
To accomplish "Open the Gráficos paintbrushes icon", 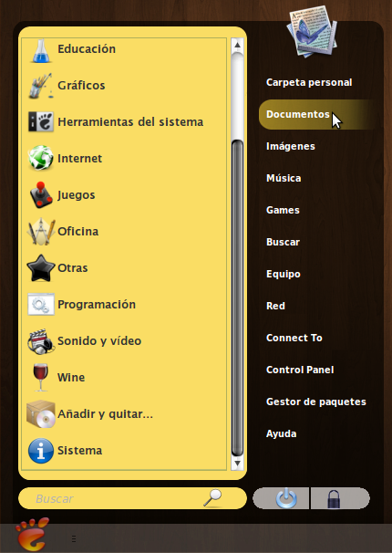I will click(41, 86).
